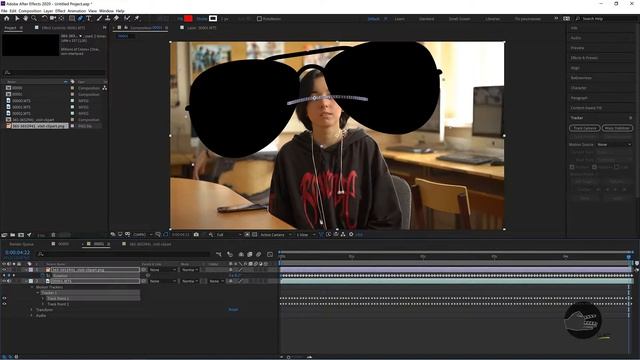Toggle the RotoBezier checkbox
Image resolution: width=640 pixels, height=360 pixels.
coord(259,19)
